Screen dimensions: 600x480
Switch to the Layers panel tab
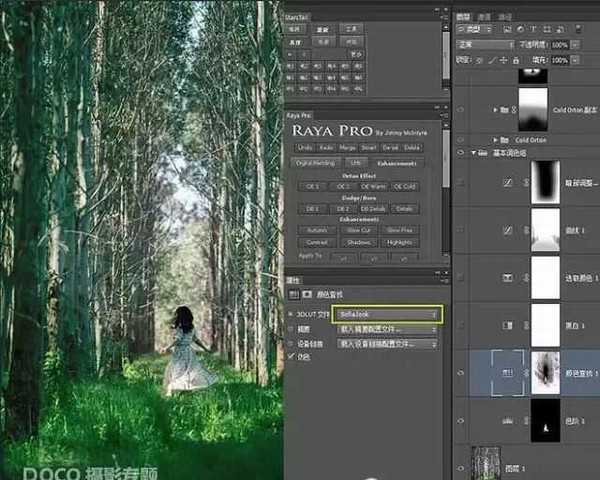point(464,17)
